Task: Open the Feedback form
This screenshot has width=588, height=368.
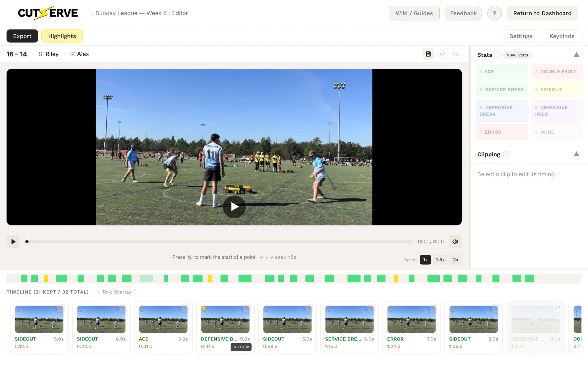Action: point(463,13)
